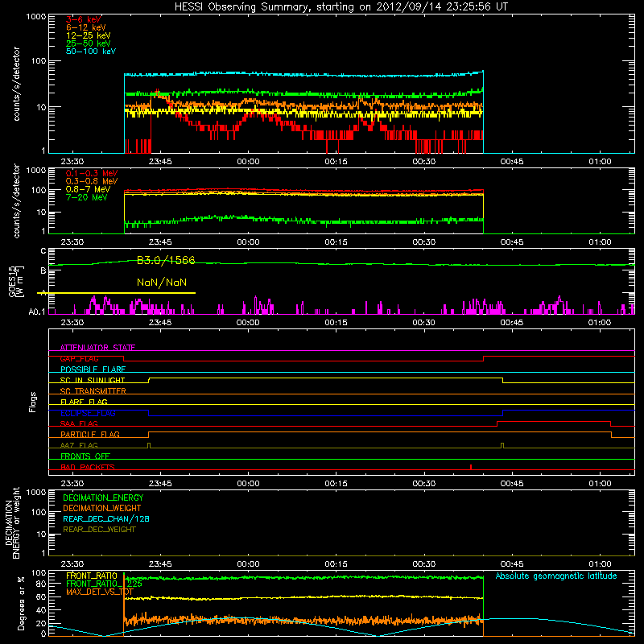Screen dimensions: 644x644
Task: Select the PARTICLE_FLAG label
Action: pyautogui.click(x=90, y=434)
